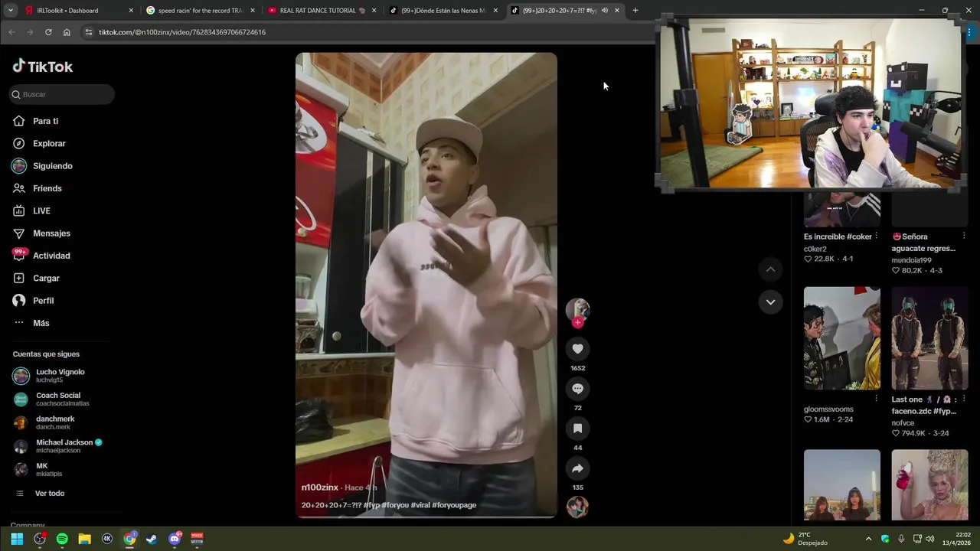Open n100zinx username on video
Viewport: 980px width, 551px height.
click(x=320, y=487)
